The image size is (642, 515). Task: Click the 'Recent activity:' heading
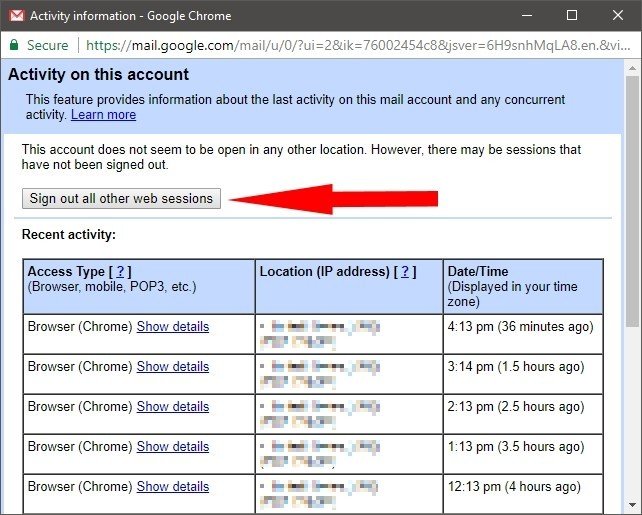(69, 235)
